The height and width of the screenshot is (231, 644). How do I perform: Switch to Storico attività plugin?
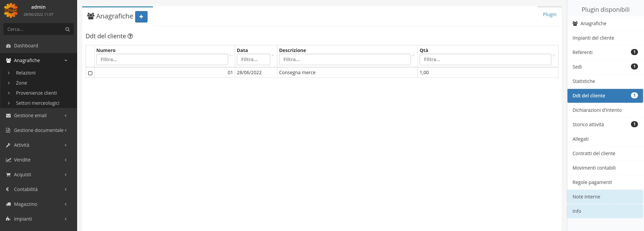[x=588, y=125]
